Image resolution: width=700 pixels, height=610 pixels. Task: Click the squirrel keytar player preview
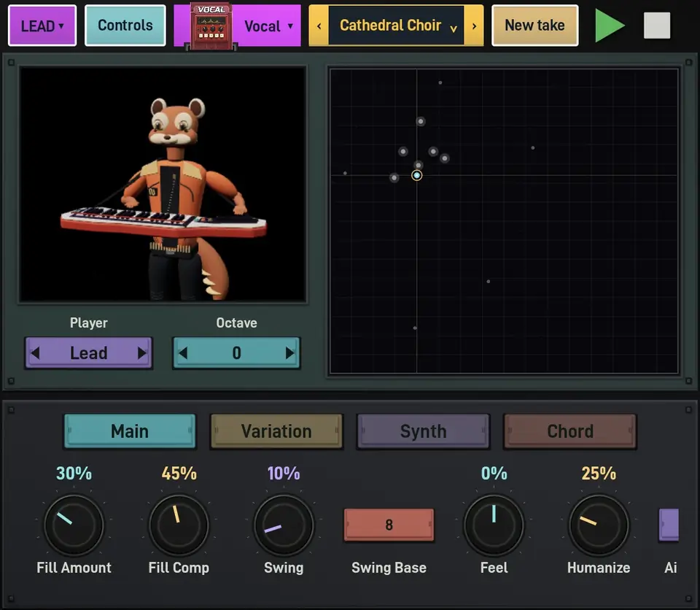click(163, 184)
